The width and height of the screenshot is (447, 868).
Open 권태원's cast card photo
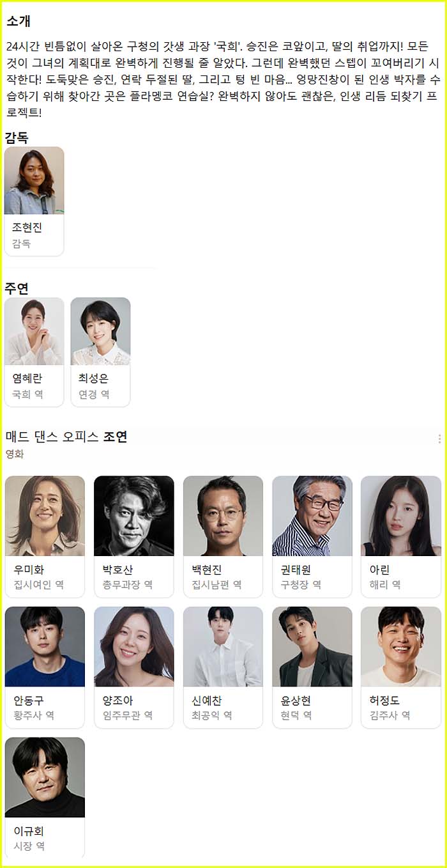pyautogui.click(x=312, y=516)
